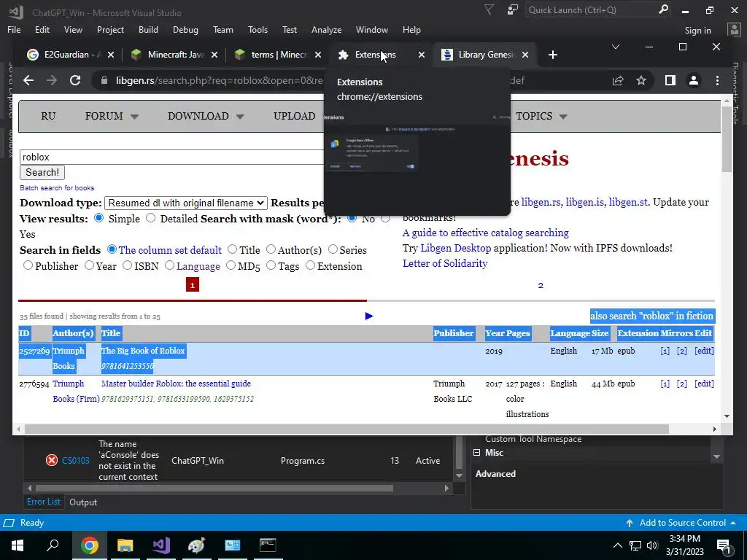747x560 pixels.
Task: Open Chrome side panel icon
Action: tap(670, 80)
